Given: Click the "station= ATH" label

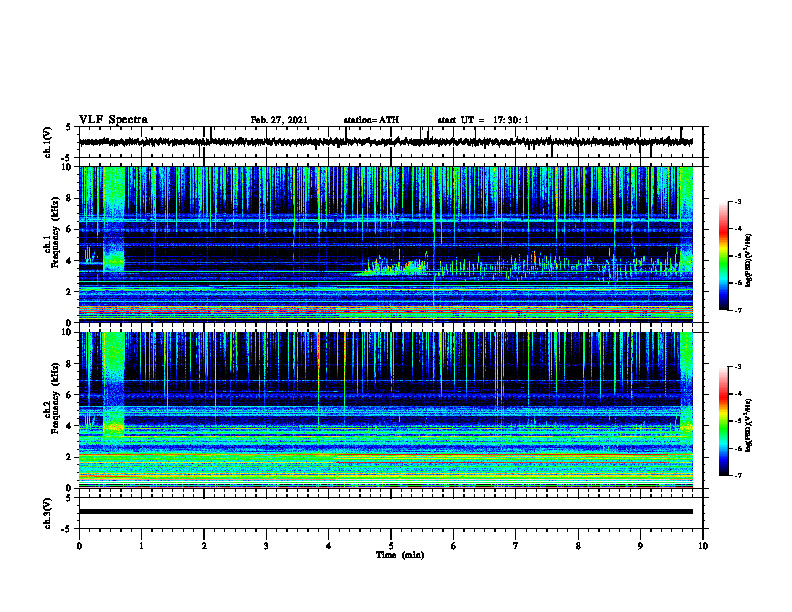Looking at the screenshot, I should [x=371, y=120].
